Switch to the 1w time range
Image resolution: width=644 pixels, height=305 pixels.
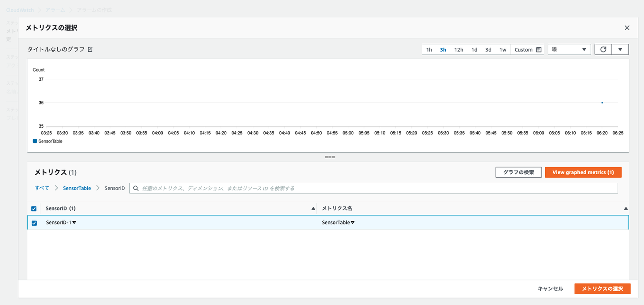(x=503, y=50)
